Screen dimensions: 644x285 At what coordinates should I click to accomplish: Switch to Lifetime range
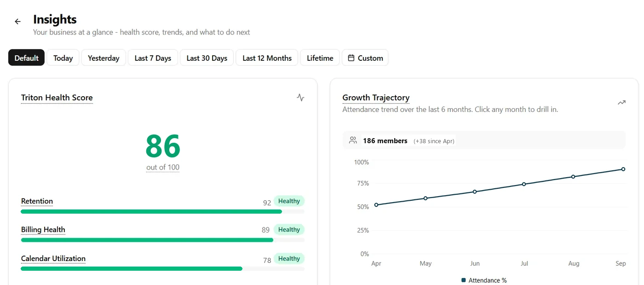(320, 58)
